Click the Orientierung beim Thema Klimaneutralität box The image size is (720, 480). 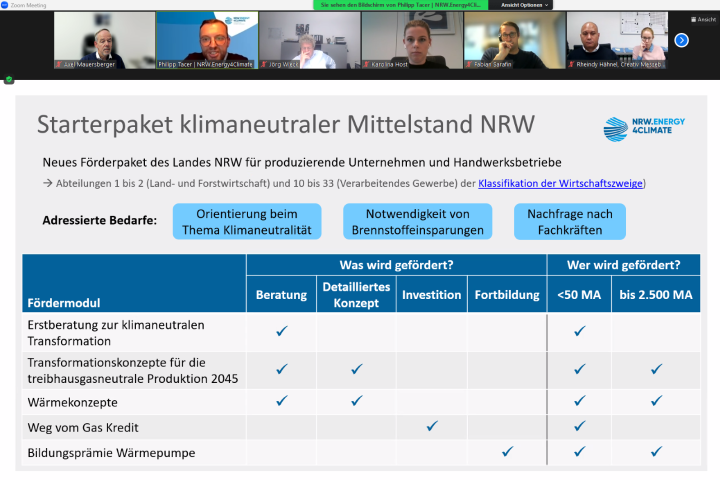point(247,222)
